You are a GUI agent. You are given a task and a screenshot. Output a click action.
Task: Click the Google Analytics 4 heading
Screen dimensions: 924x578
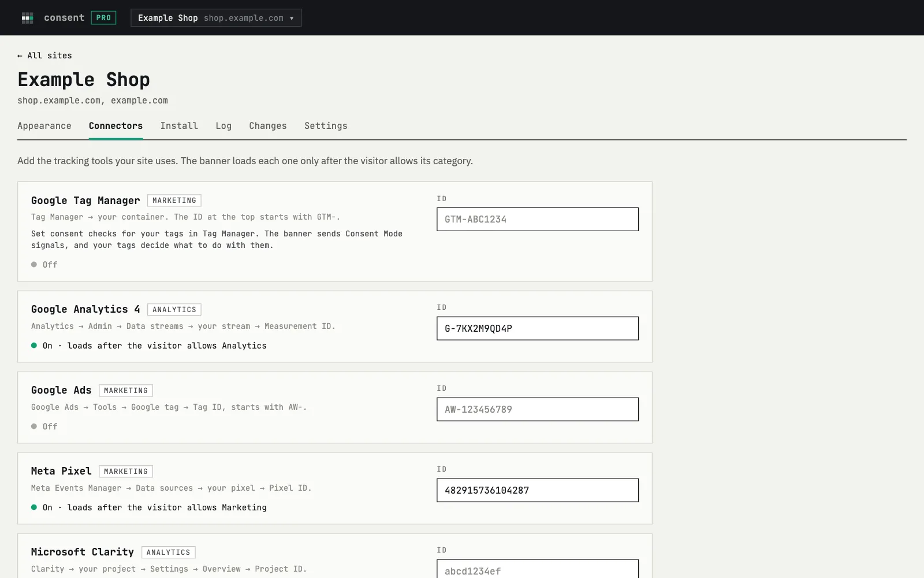coord(85,309)
